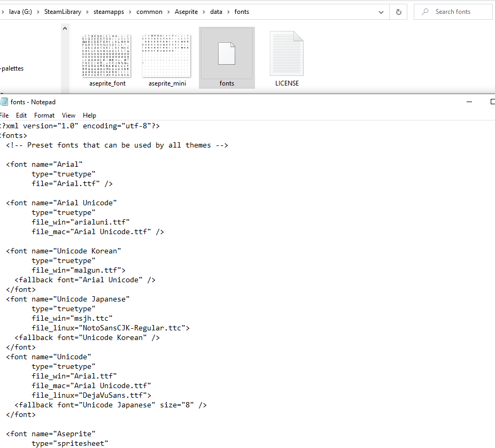Viewport: 495px width, 448px height.
Task: Click the text 'name="Unicode Japanese"'
Action: (x=81, y=299)
